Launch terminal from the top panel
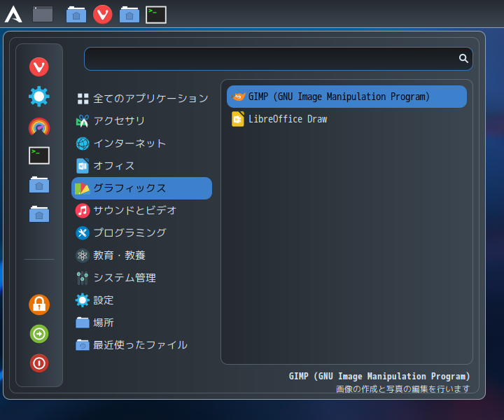 (x=156, y=15)
